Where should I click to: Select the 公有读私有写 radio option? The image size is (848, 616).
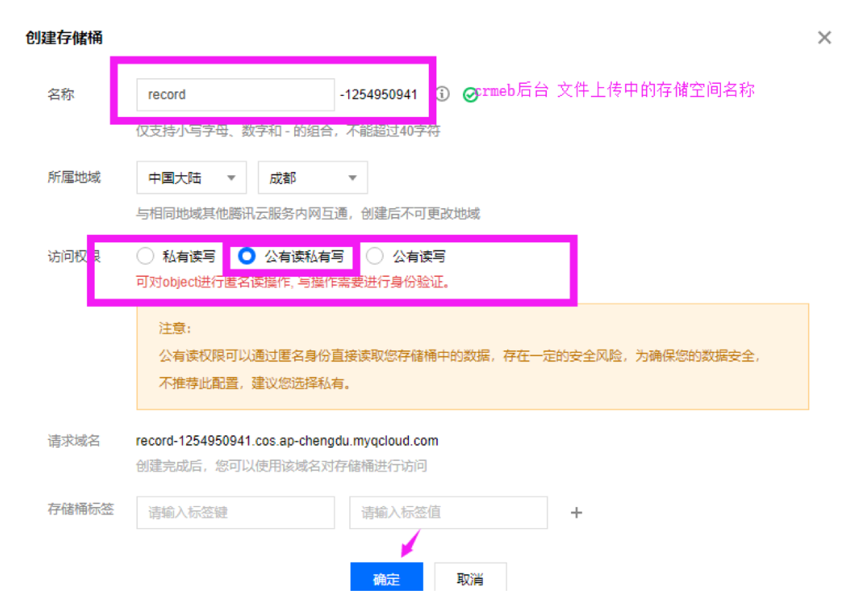click(246, 256)
